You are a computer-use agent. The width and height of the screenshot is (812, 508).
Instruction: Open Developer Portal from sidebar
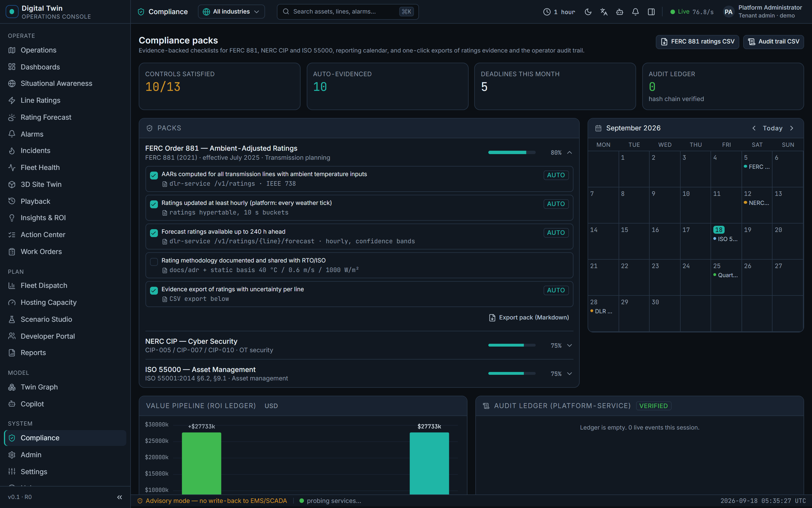(65, 336)
